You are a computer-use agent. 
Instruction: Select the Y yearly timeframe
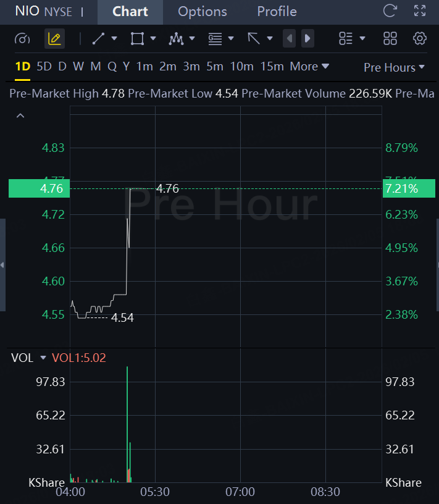pos(127,67)
